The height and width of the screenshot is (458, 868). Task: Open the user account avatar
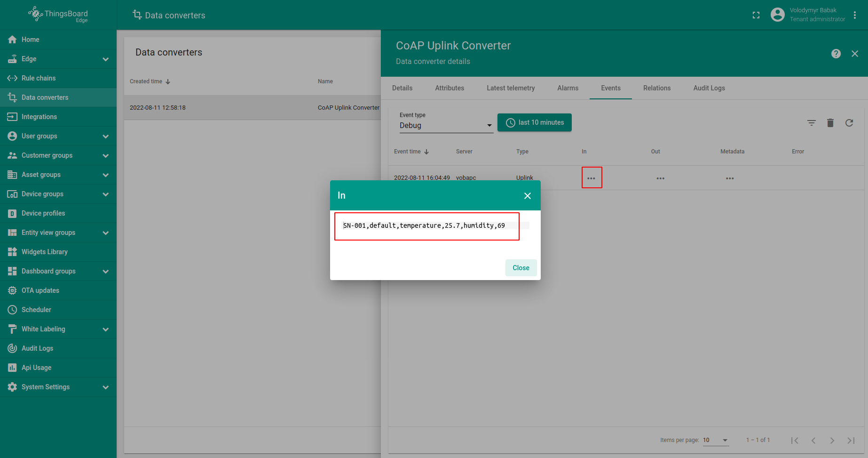[x=778, y=15]
